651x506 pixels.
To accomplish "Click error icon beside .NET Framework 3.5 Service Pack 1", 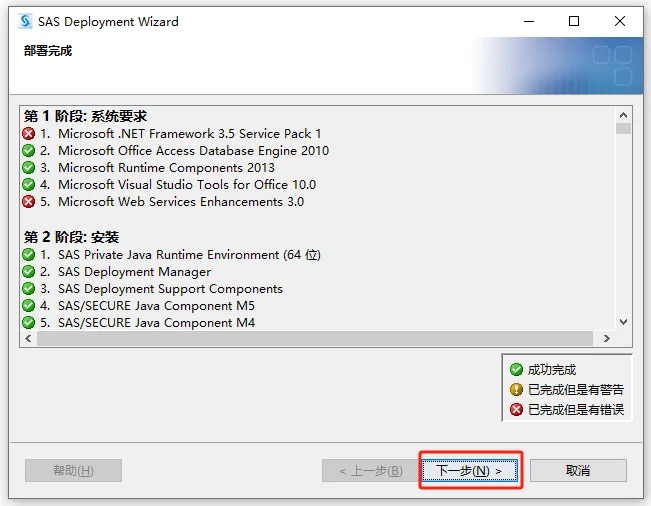I will (x=29, y=134).
